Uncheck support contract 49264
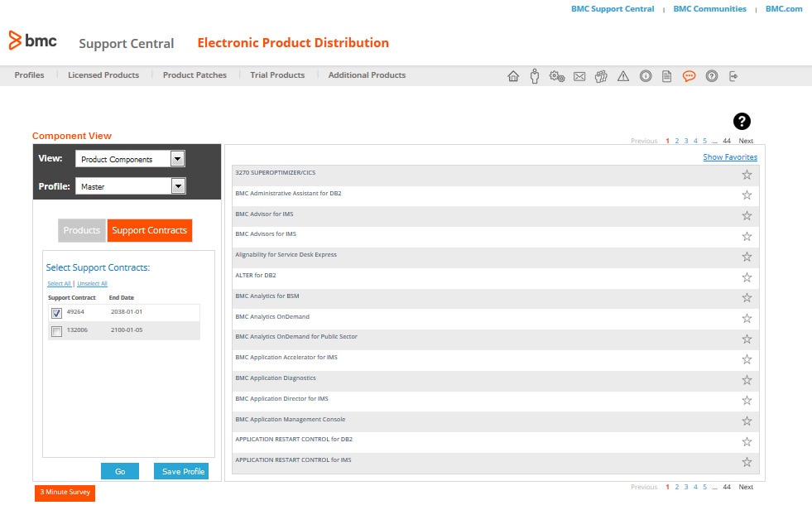Screen dimensions: 812x510 click(56, 313)
